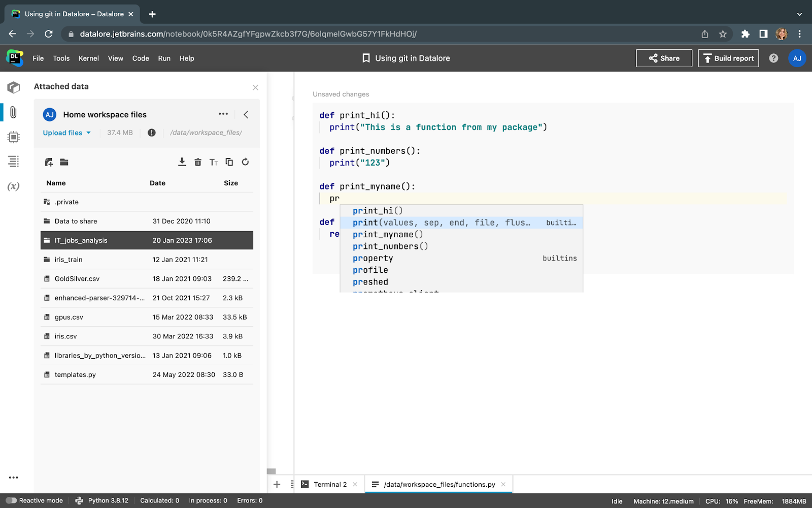Create a new file with add-file icon
The height and width of the screenshot is (508, 812).
(49, 162)
